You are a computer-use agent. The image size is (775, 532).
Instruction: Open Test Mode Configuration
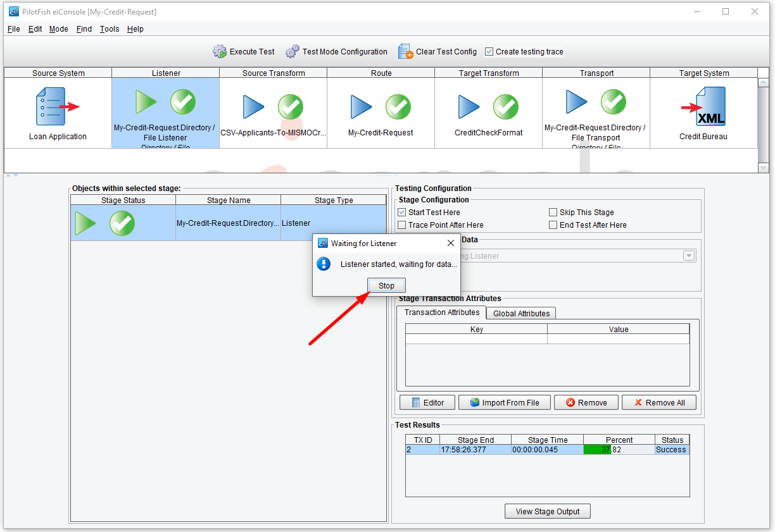pyautogui.click(x=336, y=52)
